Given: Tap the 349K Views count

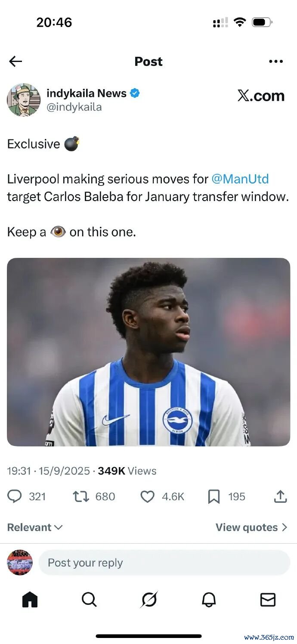Looking at the screenshot, I should click(x=127, y=471).
